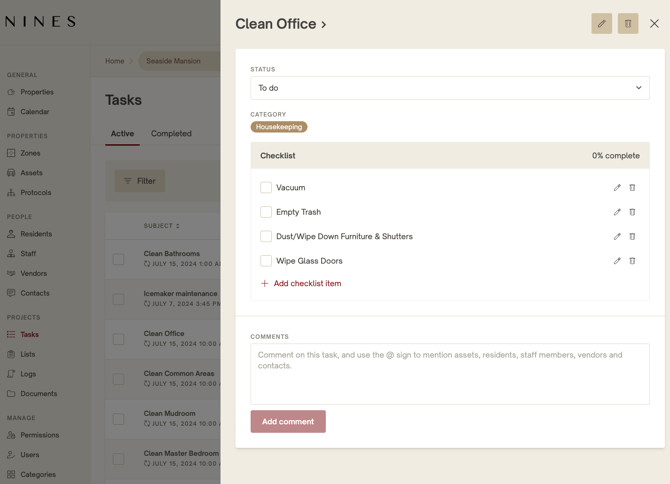
Task: Click the chevron next to Clean Office title
Action: tap(324, 25)
